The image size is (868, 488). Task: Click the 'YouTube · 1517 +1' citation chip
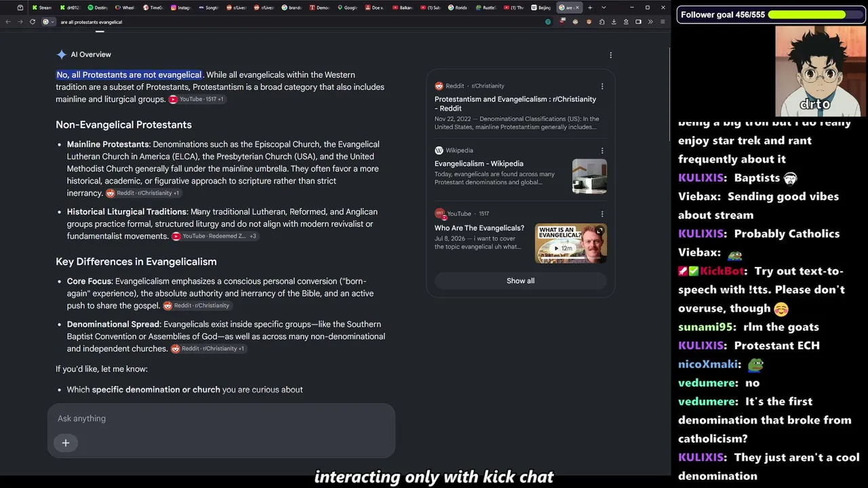tap(197, 99)
